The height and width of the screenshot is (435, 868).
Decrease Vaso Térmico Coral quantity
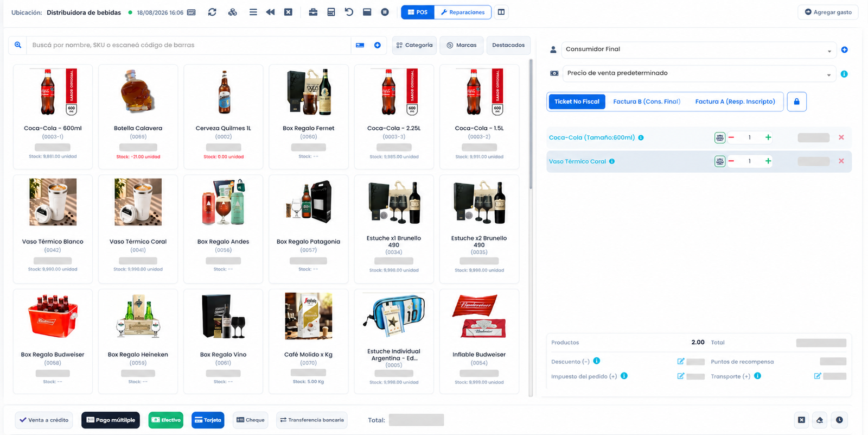coord(731,161)
